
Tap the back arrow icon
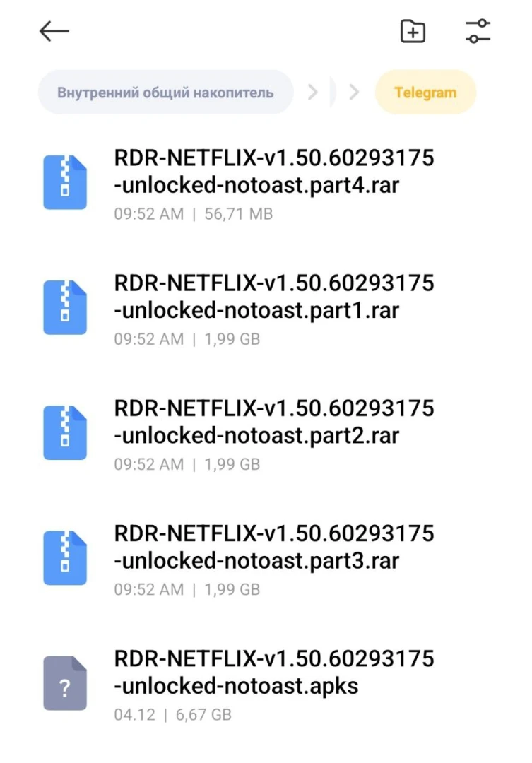click(54, 31)
